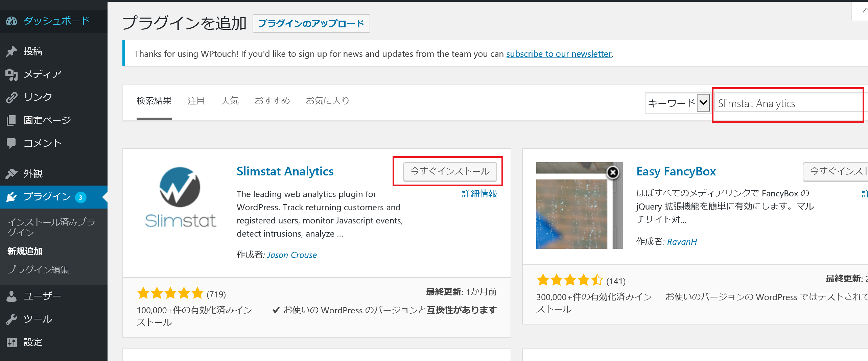The width and height of the screenshot is (868, 361).
Task: Select 新規追加 in plugin submenu
Action: click(25, 251)
